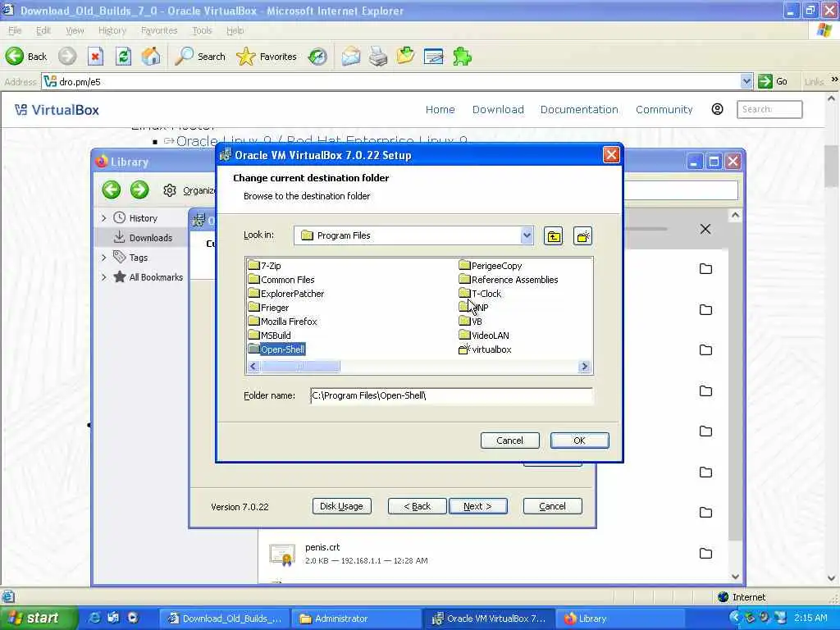Screen dimensions: 840x630
Task: Click the VirtualBox site account icon
Action: [x=717, y=109]
